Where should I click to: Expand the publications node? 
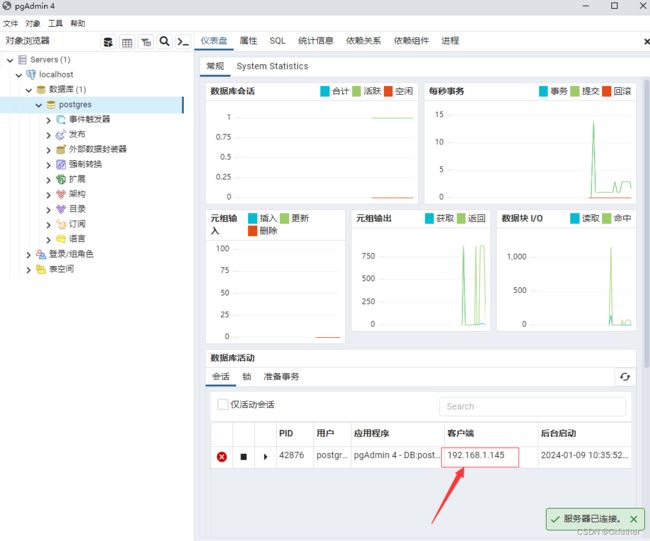[x=49, y=135]
